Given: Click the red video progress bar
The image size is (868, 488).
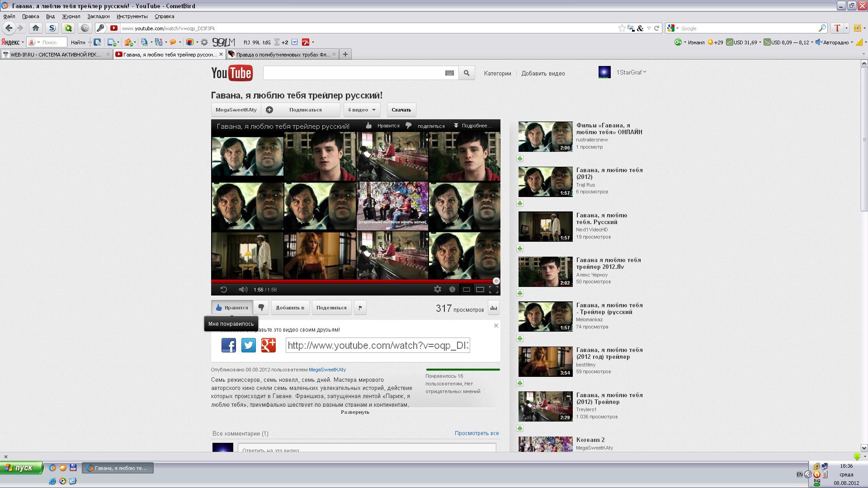Looking at the screenshot, I should coord(353,281).
